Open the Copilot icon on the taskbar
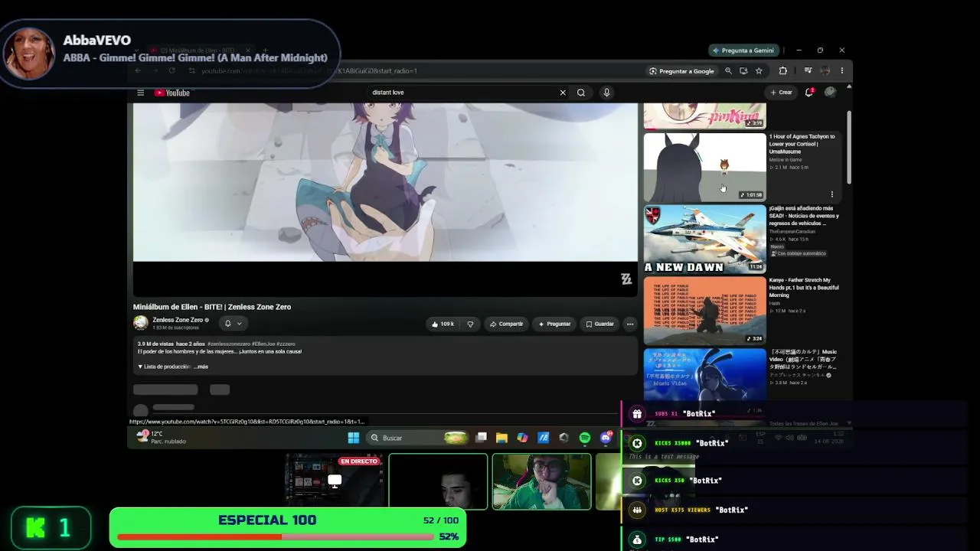 [522, 438]
